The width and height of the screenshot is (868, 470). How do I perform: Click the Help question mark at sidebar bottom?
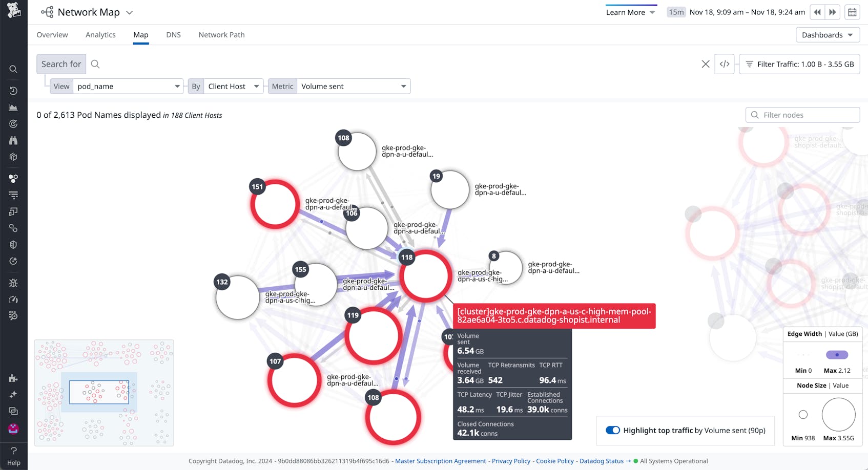point(13,451)
